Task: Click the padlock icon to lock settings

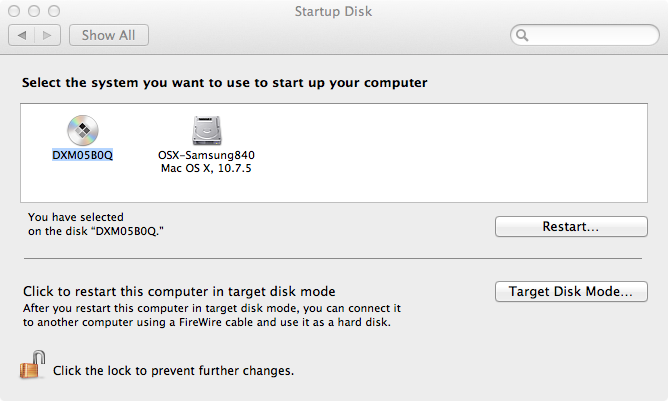Action: click(x=30, y=368)
